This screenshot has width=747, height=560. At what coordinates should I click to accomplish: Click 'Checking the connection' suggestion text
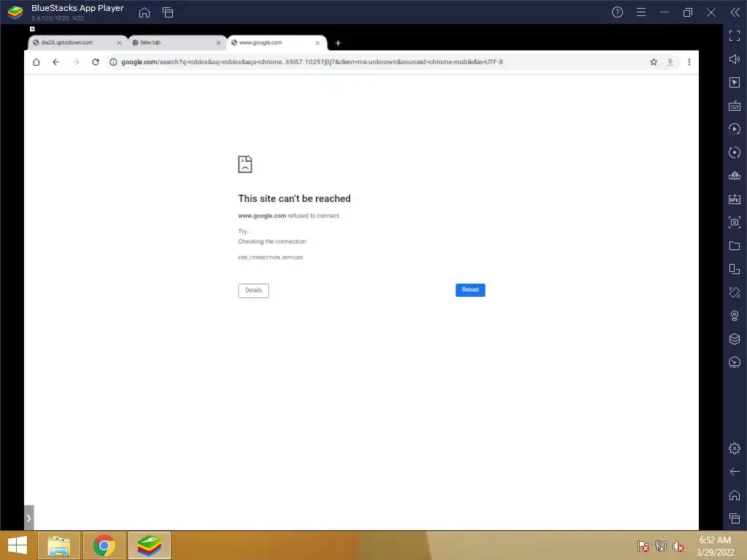coord(272,241)
